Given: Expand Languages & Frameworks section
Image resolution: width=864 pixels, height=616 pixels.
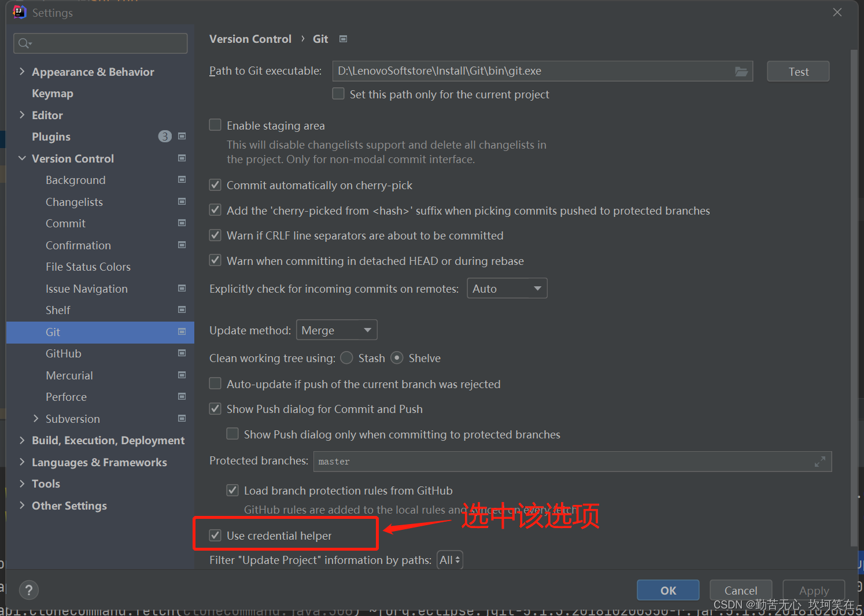Looking at the screenshot, I should (x=22, y=462).
